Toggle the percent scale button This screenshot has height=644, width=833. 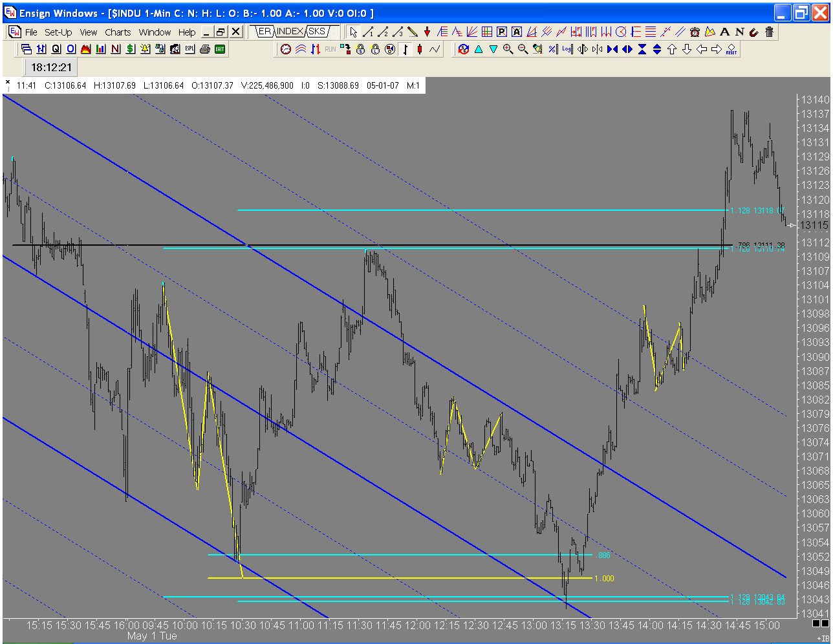pyautogui.click(x=552, y=49)
